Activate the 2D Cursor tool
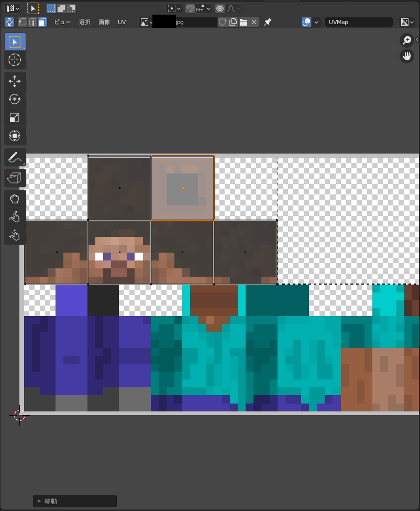 pos(15,60)
